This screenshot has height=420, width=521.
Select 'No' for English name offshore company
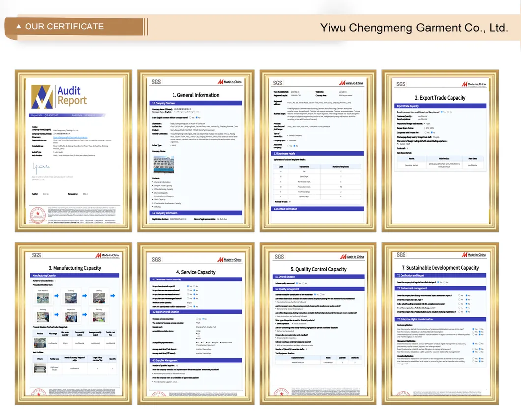click(198, 118)
